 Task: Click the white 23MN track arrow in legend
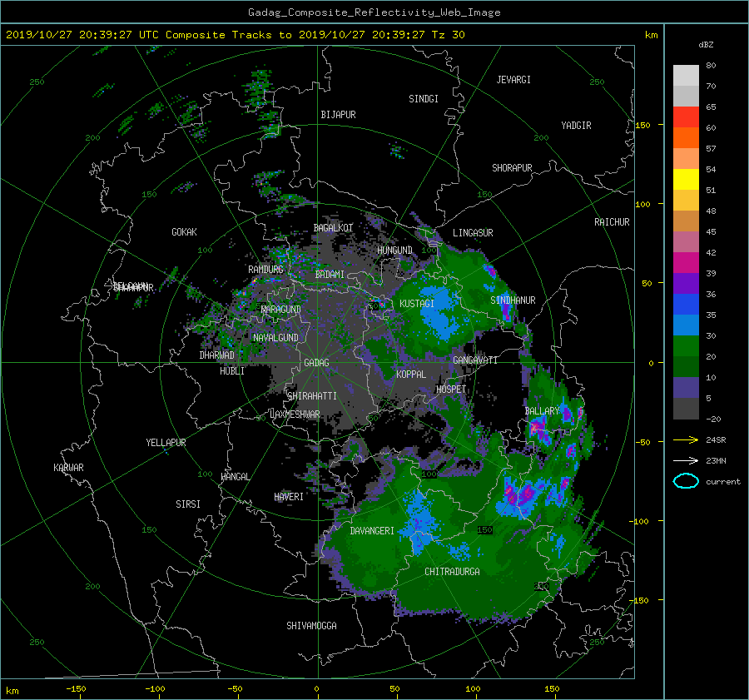point(686,460)
